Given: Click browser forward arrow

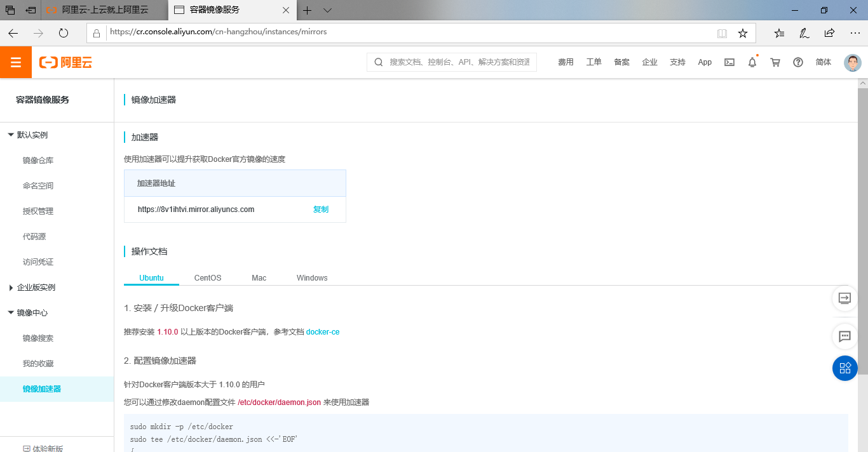Looking at the screenshot, I should [38, 33].
